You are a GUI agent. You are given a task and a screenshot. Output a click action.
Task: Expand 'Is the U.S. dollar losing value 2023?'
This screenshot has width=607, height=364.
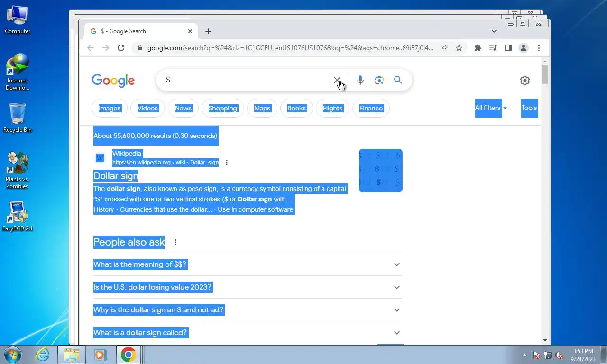pos(248,287)
